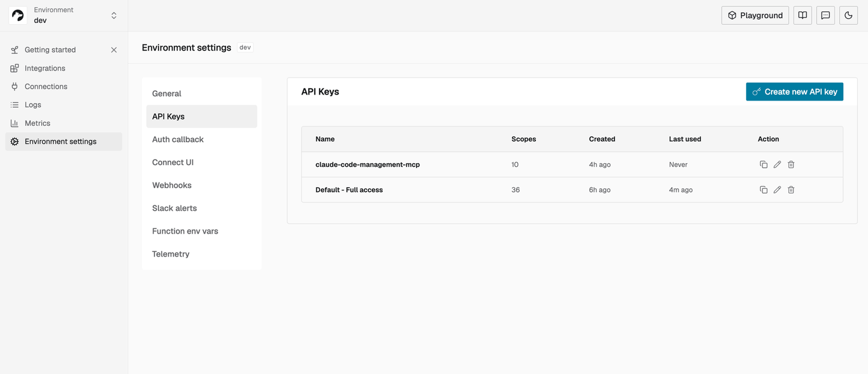This screenshot has width=868, height=374.
Task: Click the app logo in top-left
Action: pyautogui.click(x=17, y=16)
